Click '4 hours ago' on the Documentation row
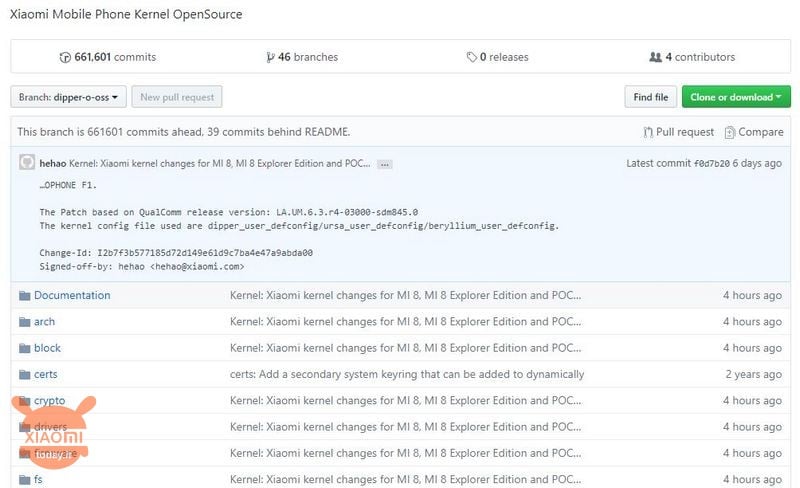800x488 pixels. click(752, 295)
